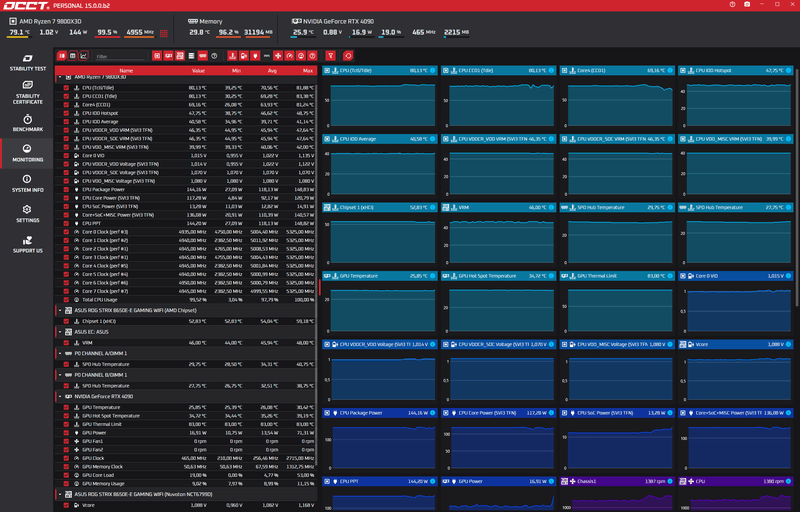Screen dimensions: 800x512
Task: Open the Settings page
Action: (27, 213)
